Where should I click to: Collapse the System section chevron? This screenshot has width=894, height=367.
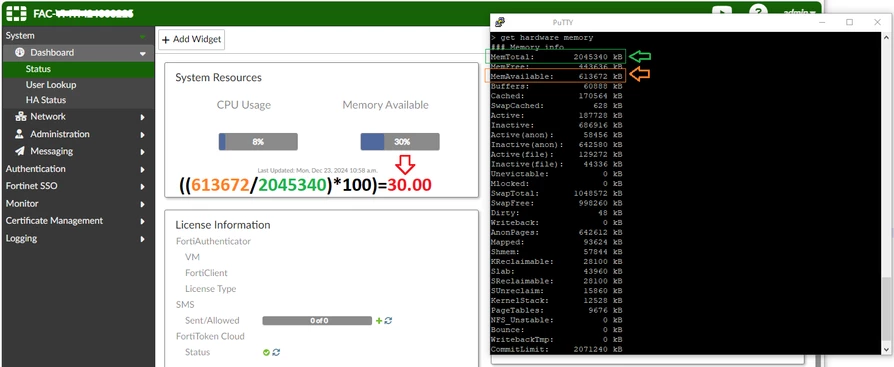[x=143, y=36]
